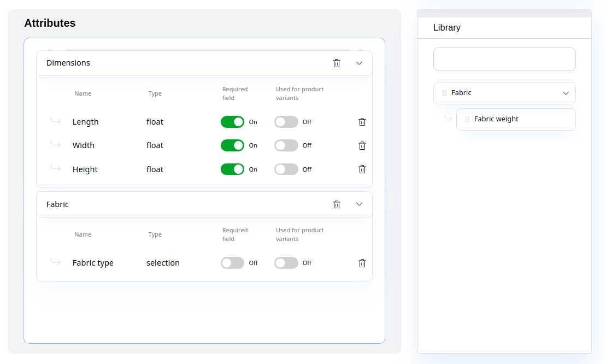Click the indent arrow before Width

56,144
